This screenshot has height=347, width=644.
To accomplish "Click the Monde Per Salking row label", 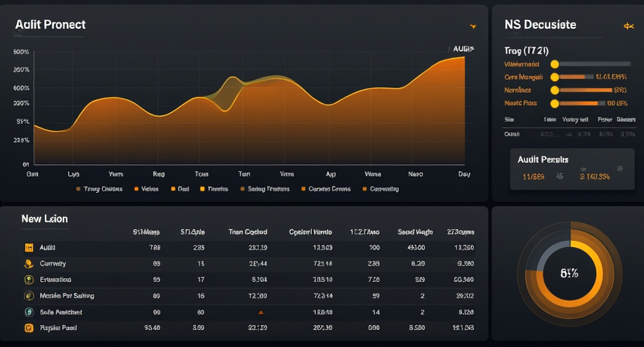I will [x=68, y=296].
